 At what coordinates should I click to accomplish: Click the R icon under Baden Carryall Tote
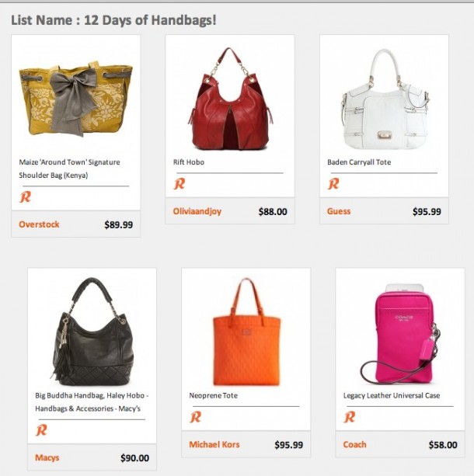[333, 184]
